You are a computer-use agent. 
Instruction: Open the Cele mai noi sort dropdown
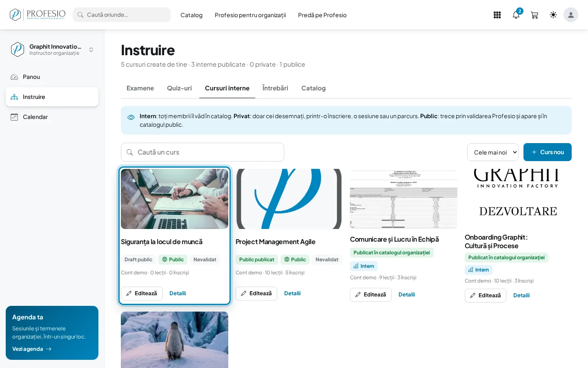(x=493, y=152)
